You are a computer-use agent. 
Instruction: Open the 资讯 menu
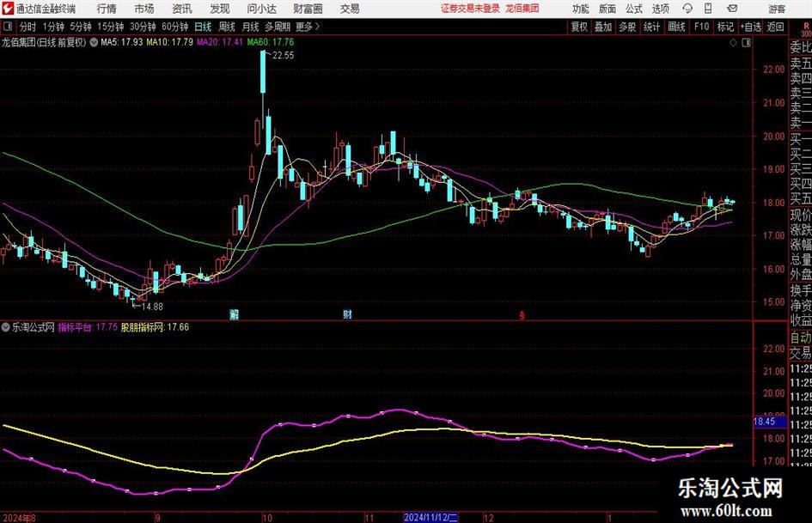click(182, 9)
